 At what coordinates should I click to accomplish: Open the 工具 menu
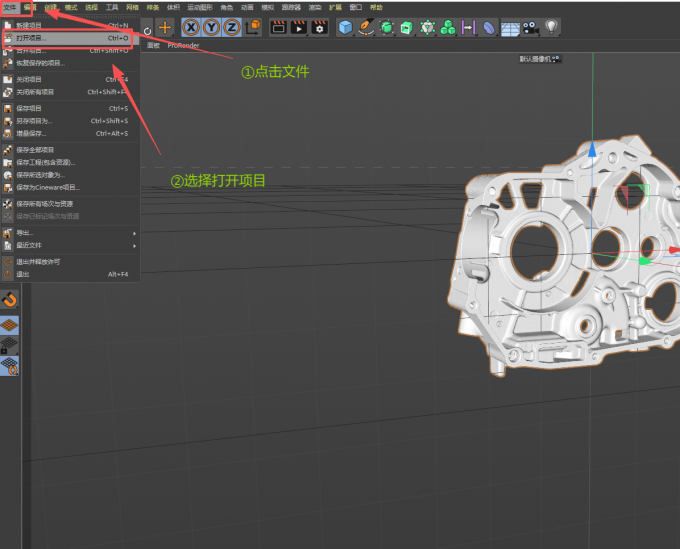(112, 7)
